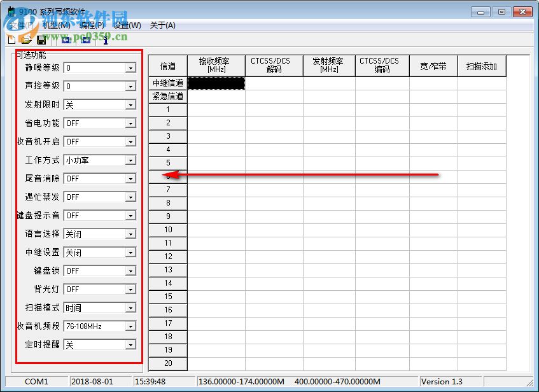
Task: Click the write-to-radio right arrow icon
Action: pyautogui.click(x=85, y=40)
